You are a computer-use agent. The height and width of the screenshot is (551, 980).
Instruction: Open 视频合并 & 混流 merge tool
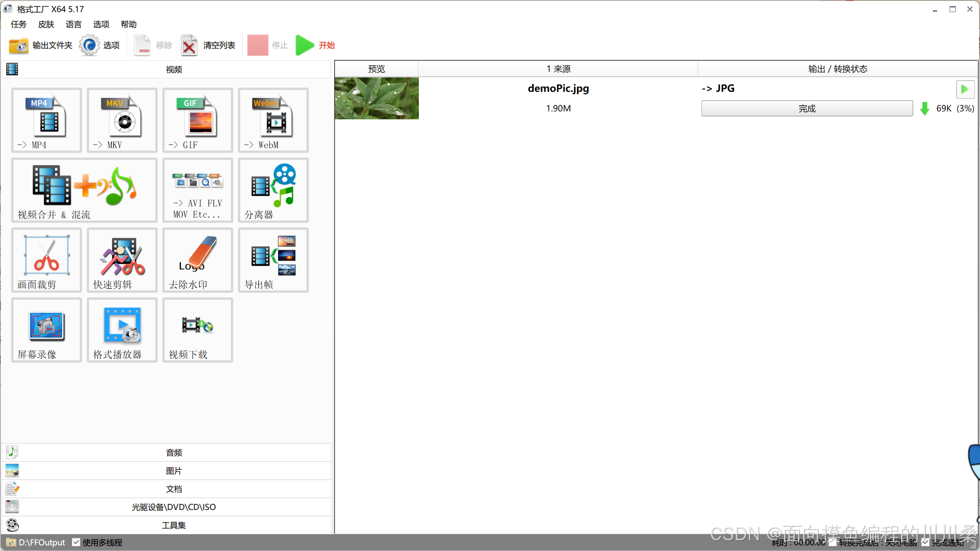(x=84, y=190)
